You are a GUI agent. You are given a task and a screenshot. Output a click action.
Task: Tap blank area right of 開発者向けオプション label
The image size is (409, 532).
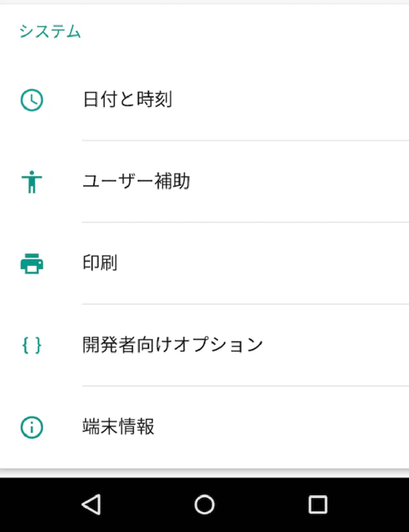tap(336, 345)
